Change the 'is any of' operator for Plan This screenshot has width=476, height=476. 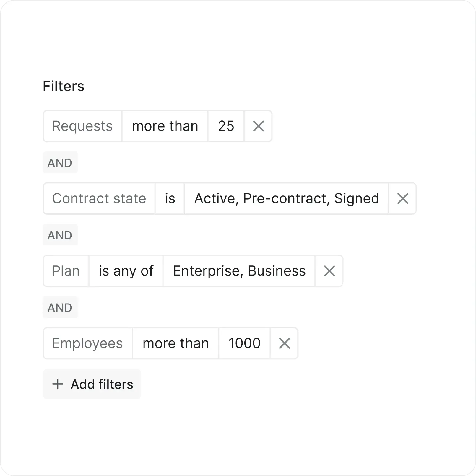[126, 271]
